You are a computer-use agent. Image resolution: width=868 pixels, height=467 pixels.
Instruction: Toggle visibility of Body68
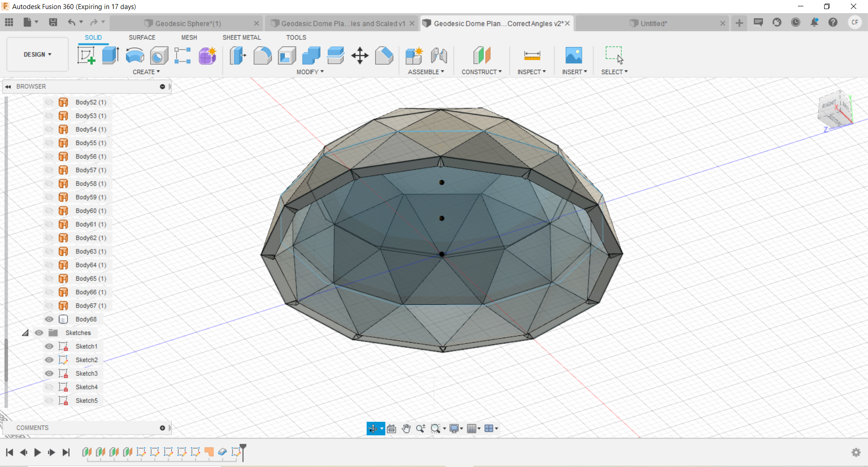49,319
